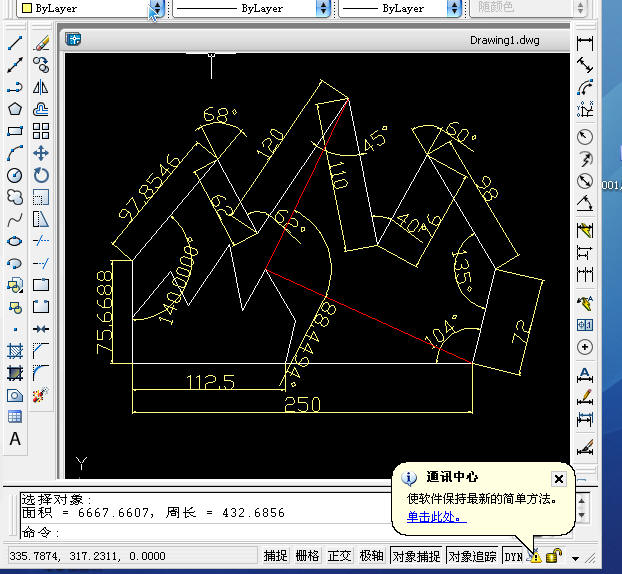
Task: Toggle 对象捕捉 object snap
Action: coord(416,556)
